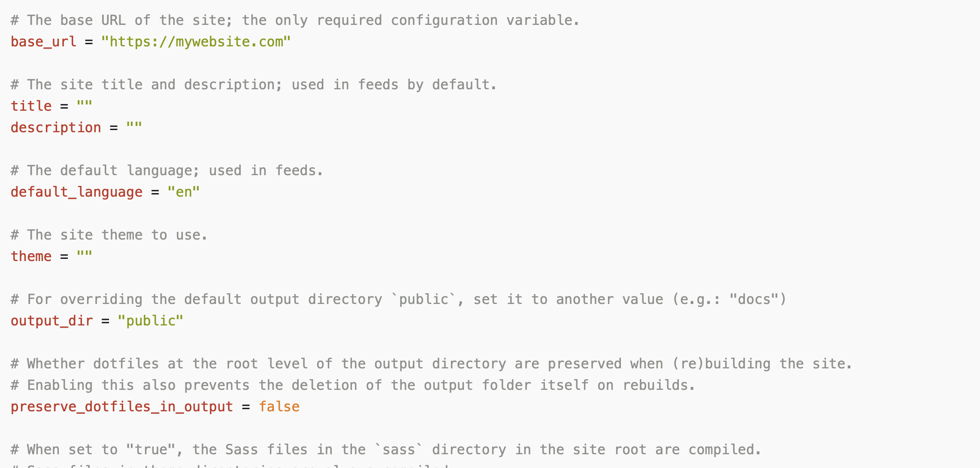The width and height of the screenshot is (980, 468).
Task: Click the description key
Action: coord(56,128)
